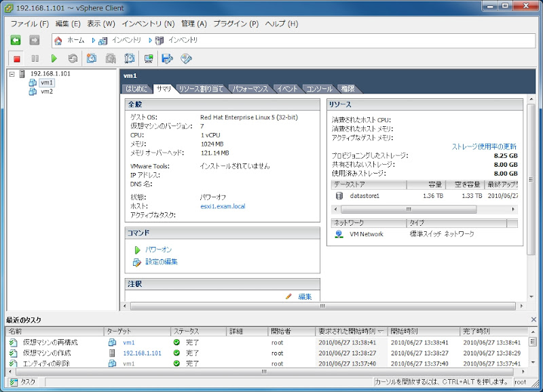
Task: Click the recent tasks horizontal scrollbar
Action: point(264,372)
